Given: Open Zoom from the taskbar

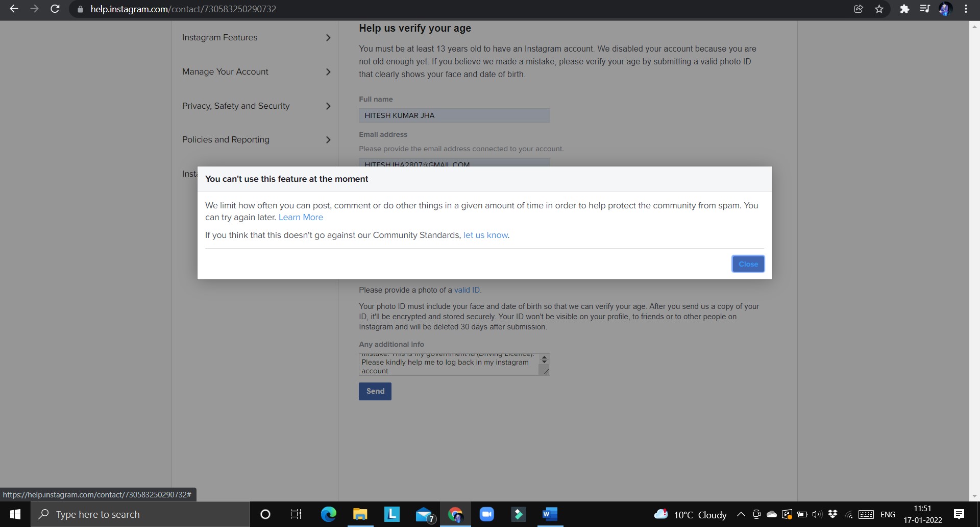Looking at the screenshot, I should [x=487, y=514].
